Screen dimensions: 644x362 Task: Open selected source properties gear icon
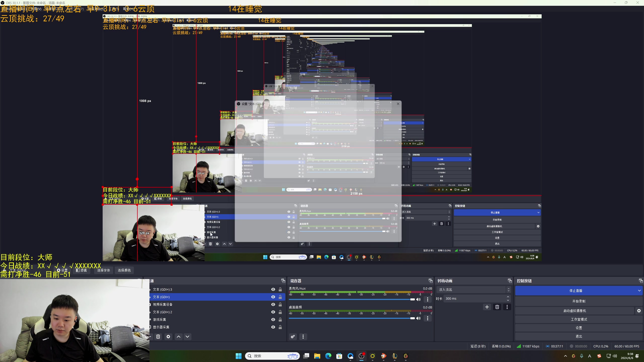(x=168, y=337)
